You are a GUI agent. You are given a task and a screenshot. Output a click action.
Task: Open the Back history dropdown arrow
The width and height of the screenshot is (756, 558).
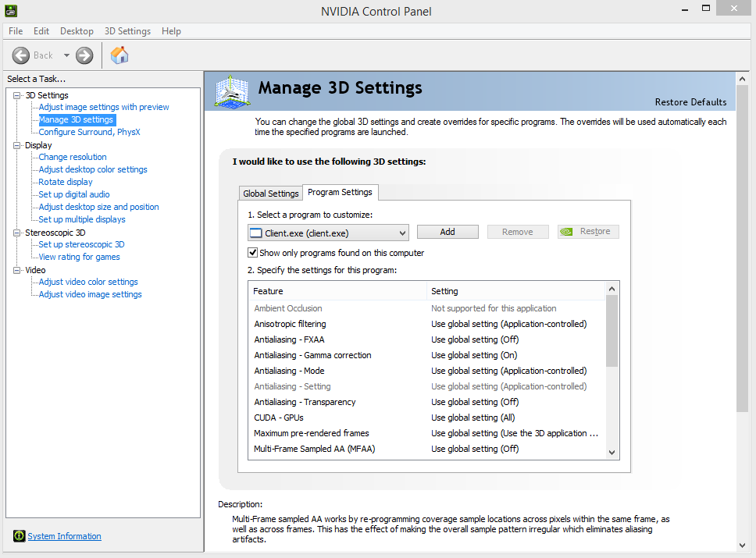[x=66, y=55]
